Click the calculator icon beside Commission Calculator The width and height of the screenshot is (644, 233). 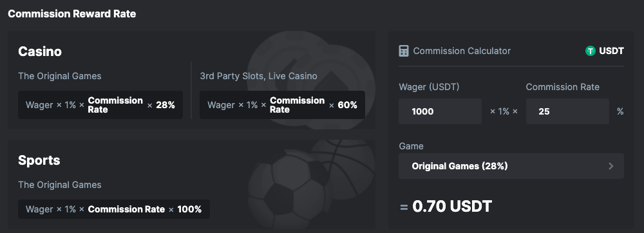[404, 51]
